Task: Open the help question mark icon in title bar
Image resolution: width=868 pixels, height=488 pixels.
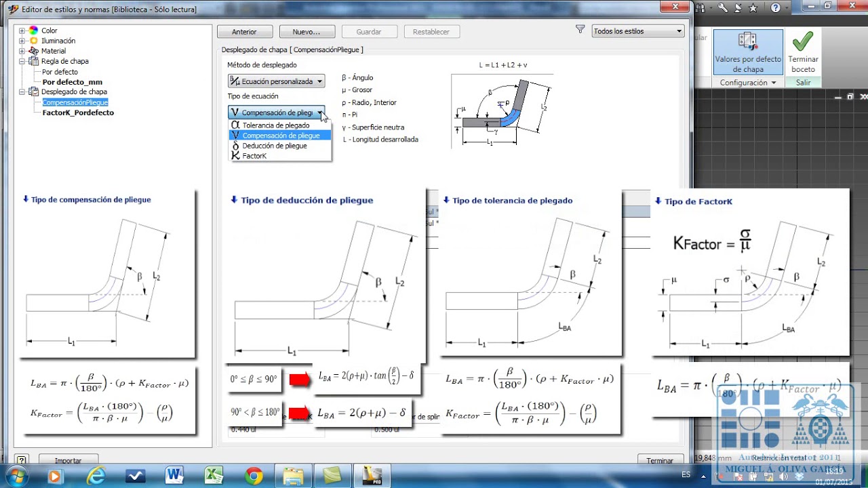Action: click(x=775, y=7)
